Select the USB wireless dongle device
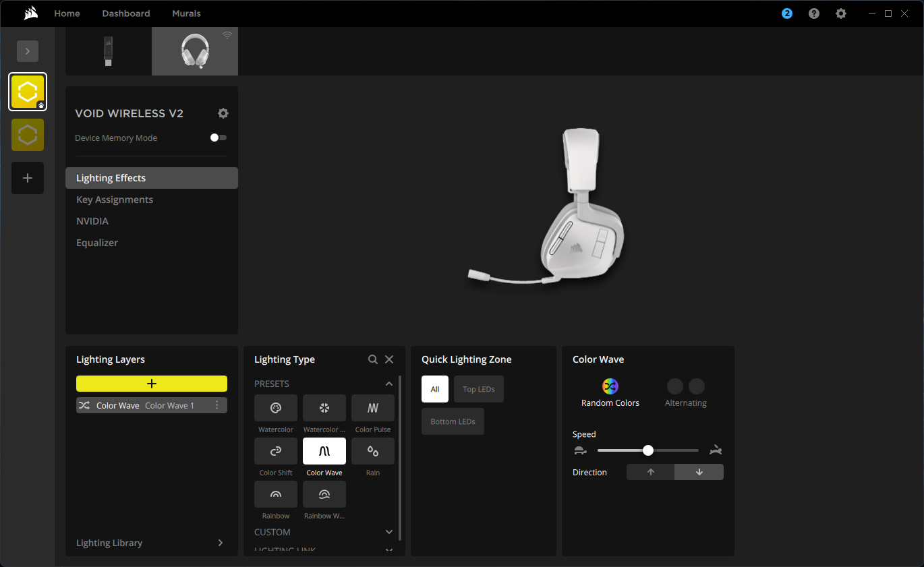This screenshot has height=567, width=924. [x=109, y=51]
